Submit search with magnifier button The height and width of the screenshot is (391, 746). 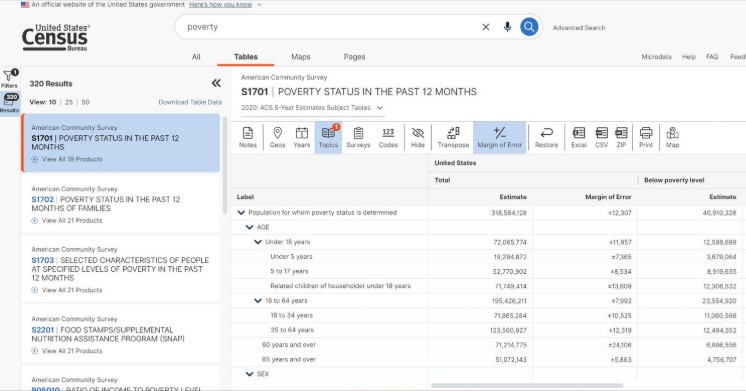point(529,27)
